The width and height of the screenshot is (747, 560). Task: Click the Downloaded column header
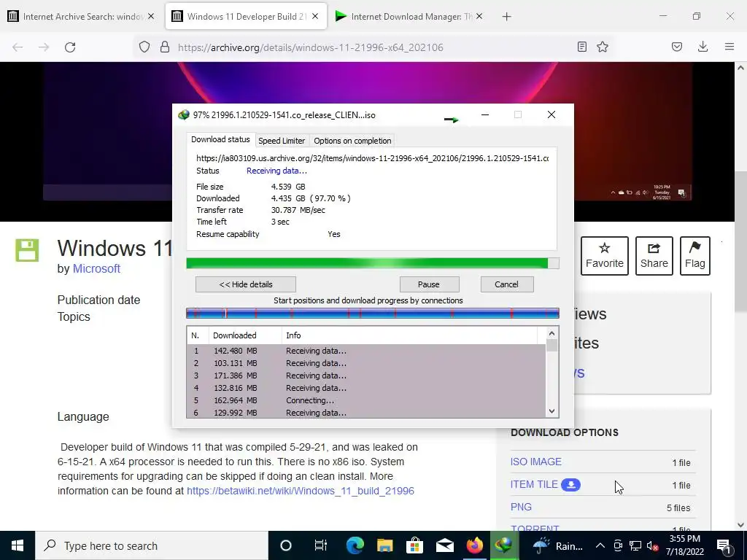pos(245,335)
